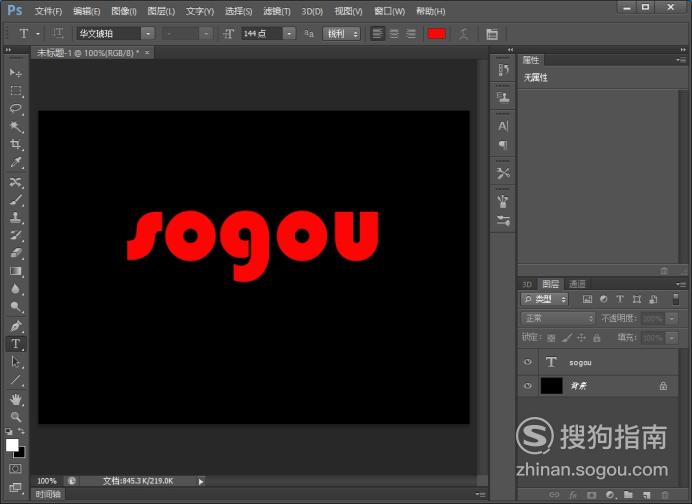Select the Blur tool
This screenshot has height=504, width=692.
coord(16,289)
